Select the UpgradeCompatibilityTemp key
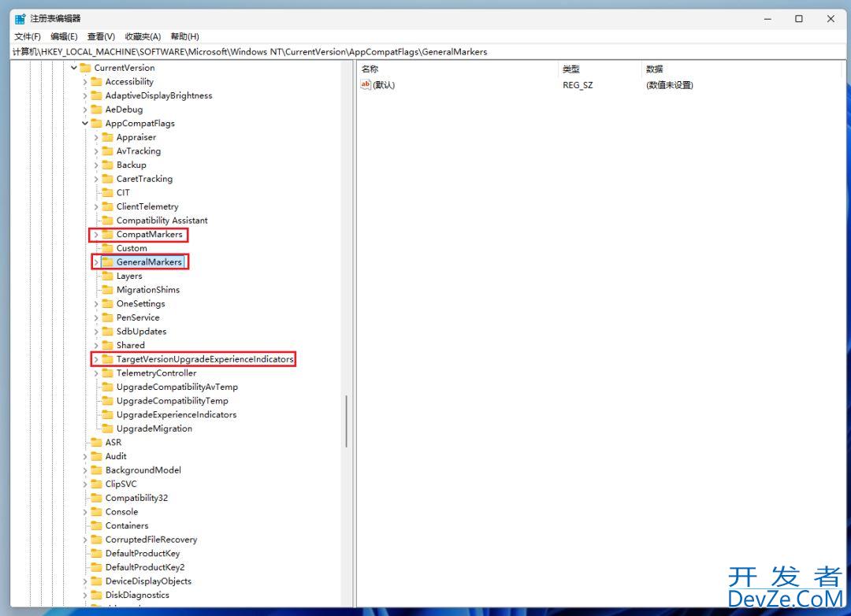 tap(172, 400)
